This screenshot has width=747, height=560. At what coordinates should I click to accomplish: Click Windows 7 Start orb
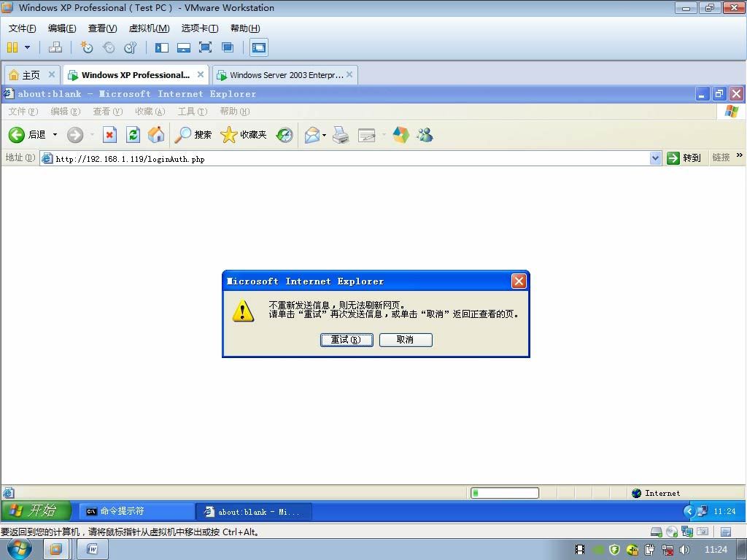[x=19, y=550]
